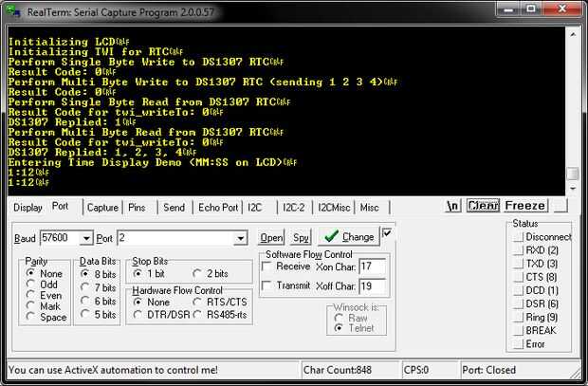Click the Open port button
This screenshot has height=386, width=588.
(x=271, y=238)
